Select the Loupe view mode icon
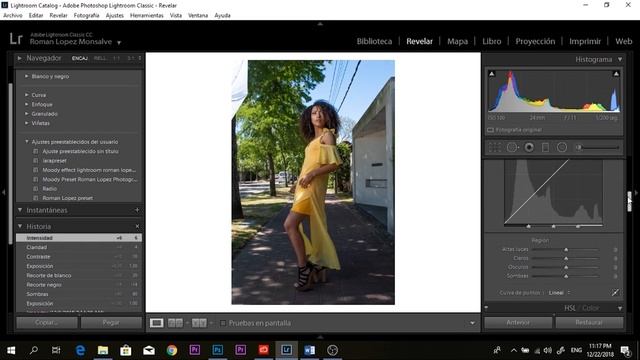The width and height of the screenshot is (640, 360). click(156, 323)
